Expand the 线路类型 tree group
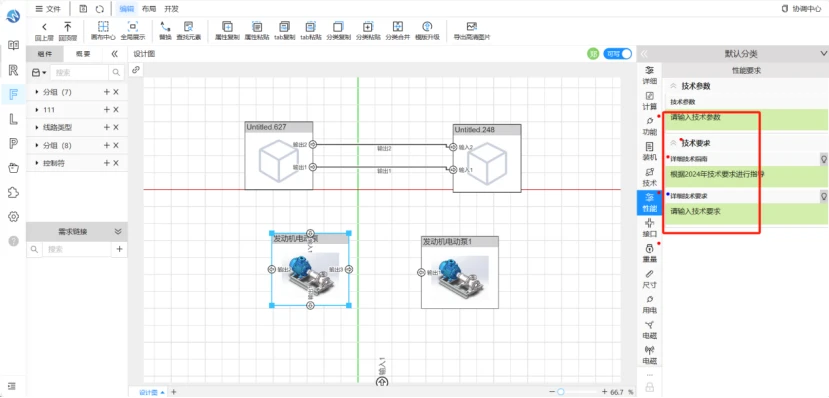The image size is (829, 398). point(37,127)
